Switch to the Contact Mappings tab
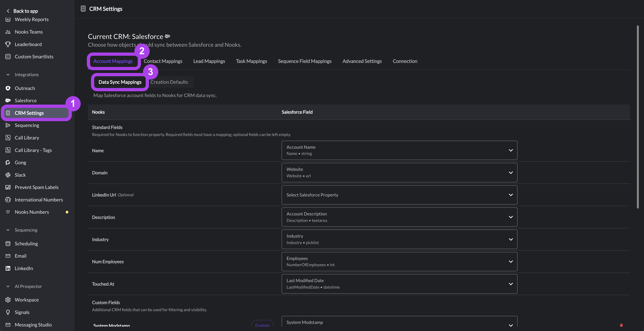The height and width of the screenshot is (331, 644). 163,61
